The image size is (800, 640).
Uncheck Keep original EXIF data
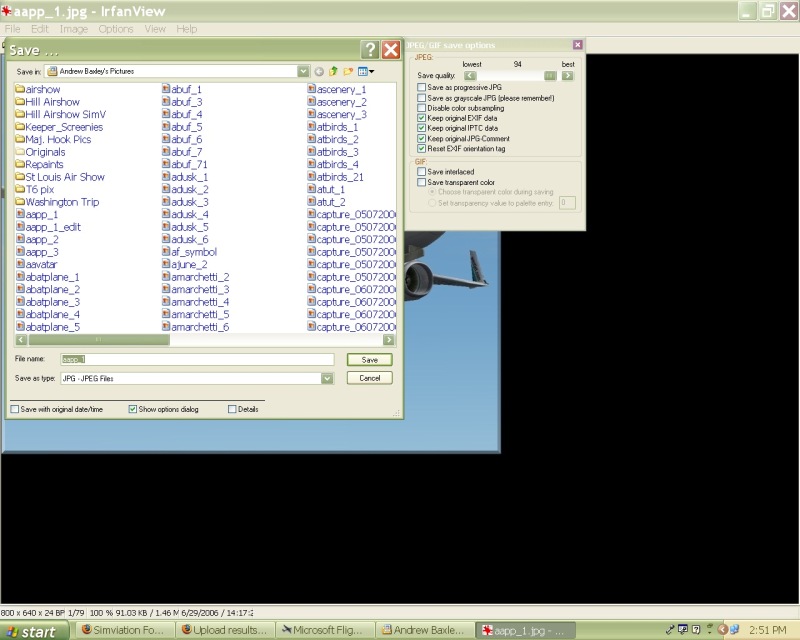pos(421,118)
